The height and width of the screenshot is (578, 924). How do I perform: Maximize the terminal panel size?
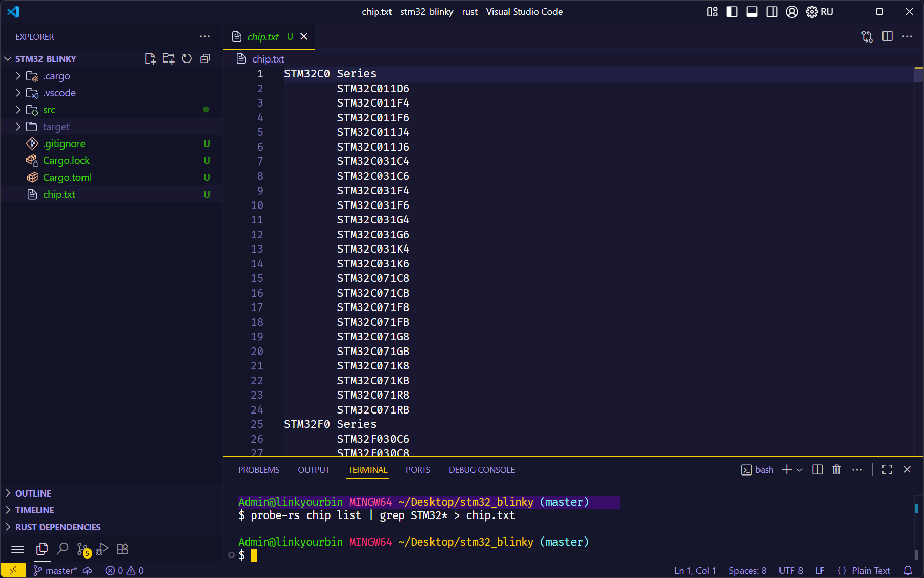pos(887,470)
